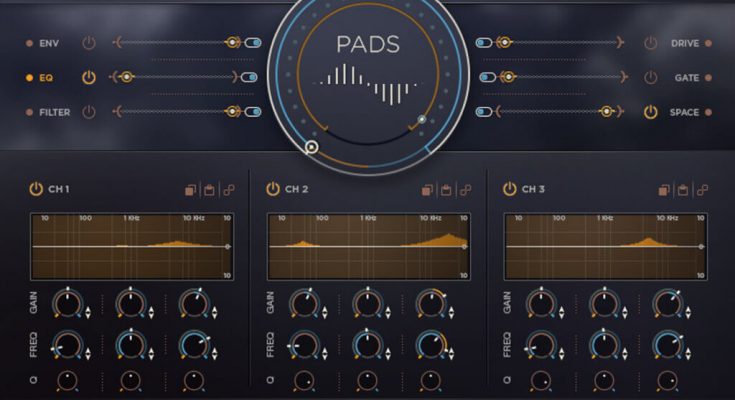The width and height of the screenshot is (735, 400).
Task: Click the copy icon for CH 1
Action: (189, 190)
